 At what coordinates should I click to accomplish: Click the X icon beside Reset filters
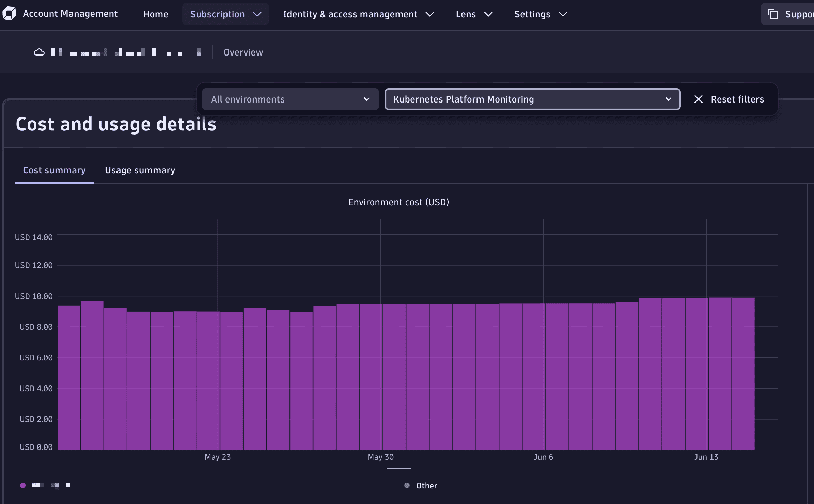pyautogui.click(x=698, y=99)
